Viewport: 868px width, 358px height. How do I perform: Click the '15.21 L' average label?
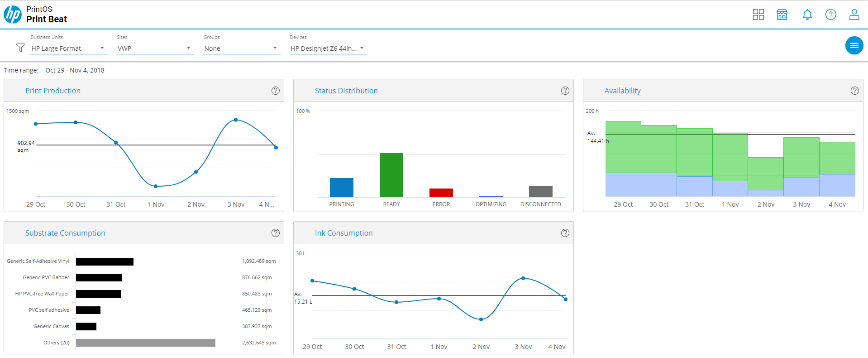[303, 301]
